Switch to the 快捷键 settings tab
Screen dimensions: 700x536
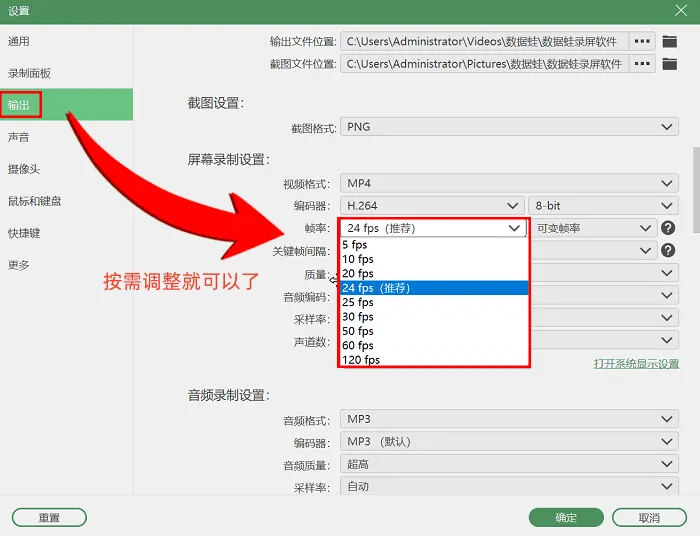[x=67, y=233]
